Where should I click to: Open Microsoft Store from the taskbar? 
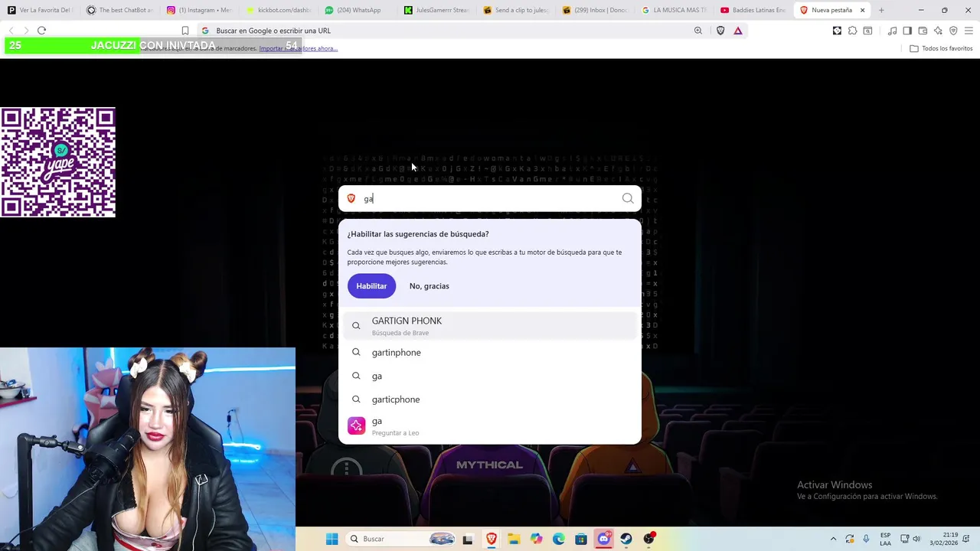[x=581, y=539]
